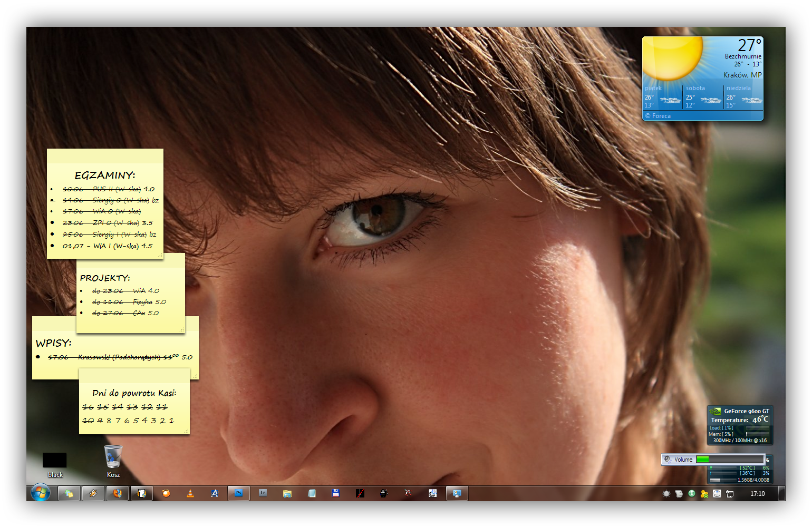Open the clock showing 17:10

757,494
